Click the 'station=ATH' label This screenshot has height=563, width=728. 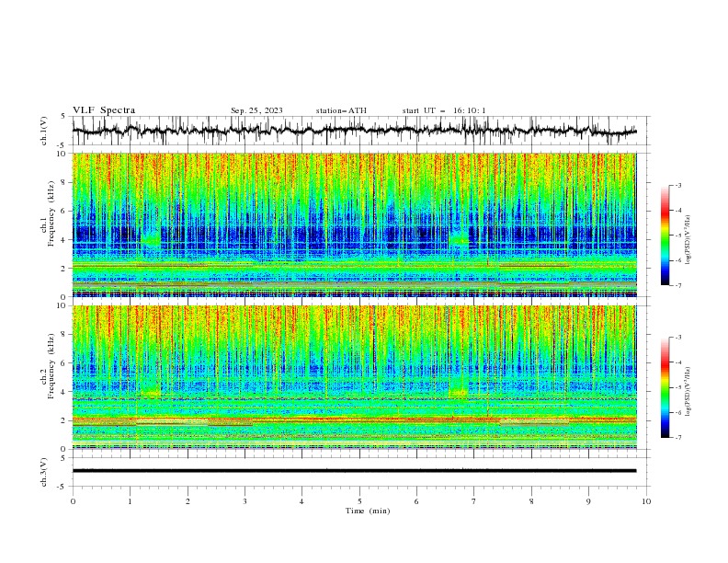coord(341,110)
